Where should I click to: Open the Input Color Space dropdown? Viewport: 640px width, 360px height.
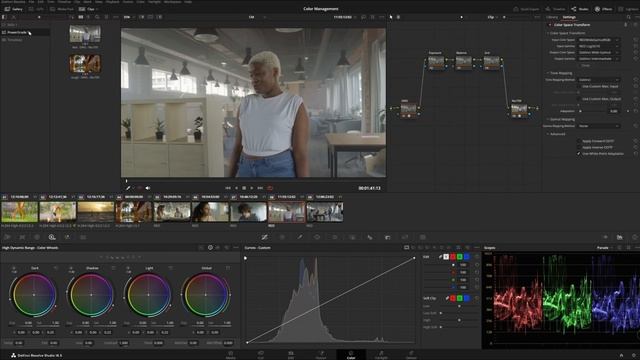[598, 40]
